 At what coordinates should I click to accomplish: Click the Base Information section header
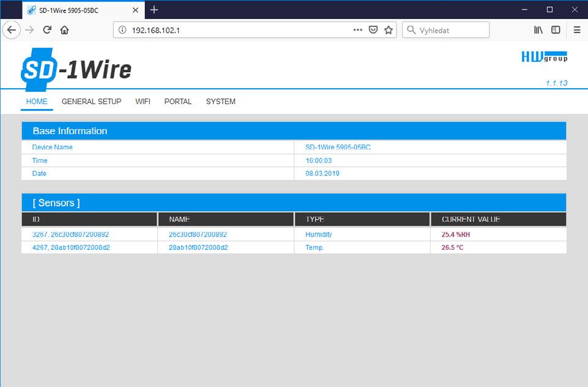pos(294,131)
